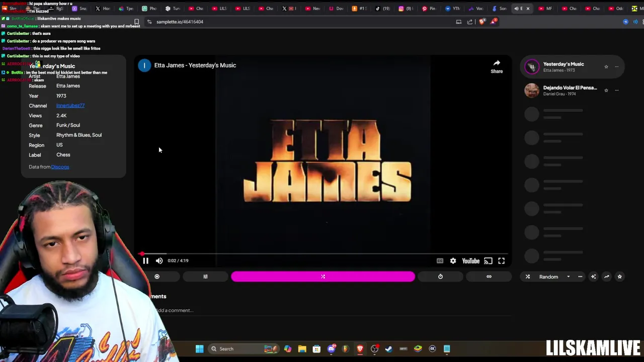
Task: Open more options for Yesterday's Music entry
Action: [x=617, y=67]
